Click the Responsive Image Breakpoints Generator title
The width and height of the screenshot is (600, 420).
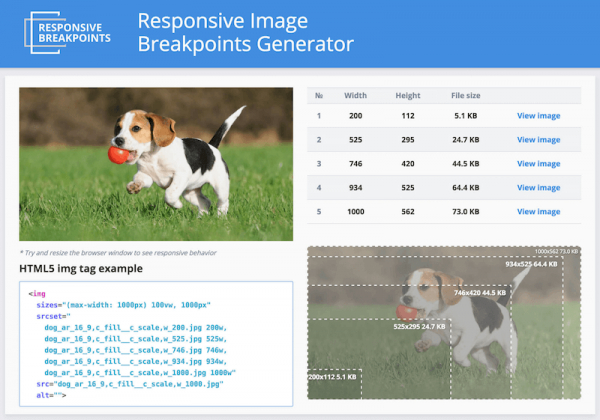coord(245,32)
